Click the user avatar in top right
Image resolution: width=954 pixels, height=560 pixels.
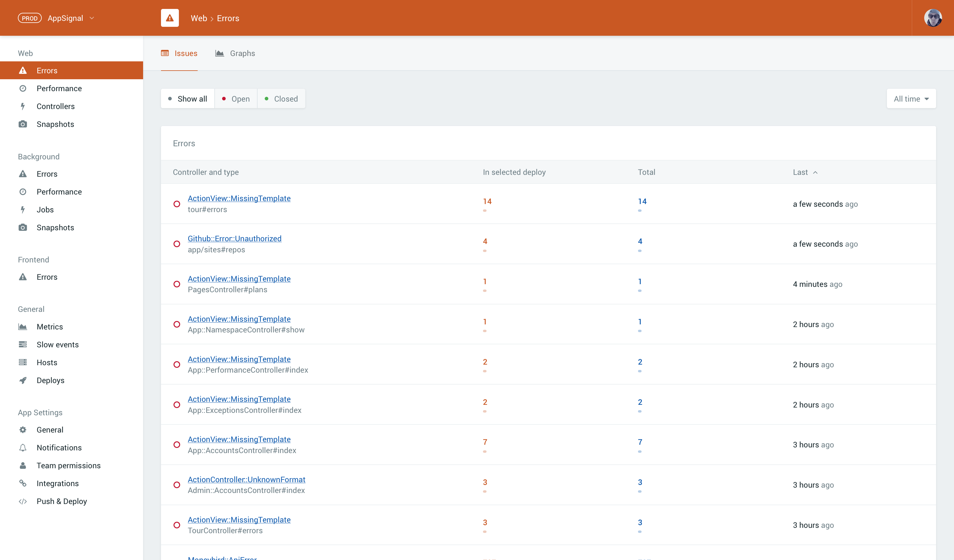(x=933, y=18)
